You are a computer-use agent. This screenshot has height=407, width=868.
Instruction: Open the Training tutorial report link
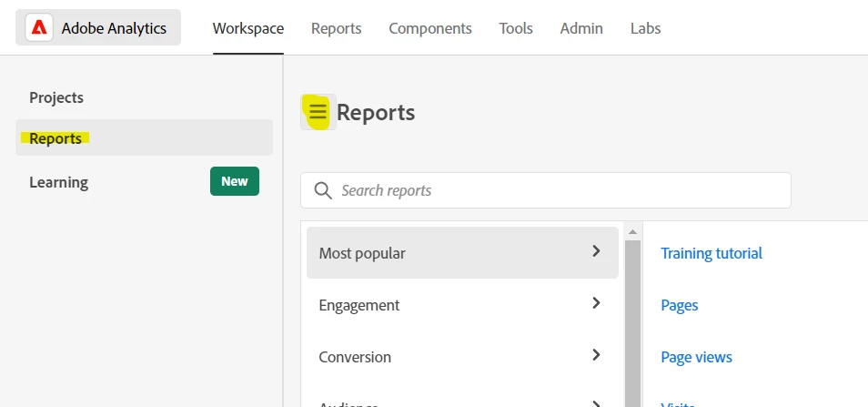pyautogui.click(x=712, y=253)
